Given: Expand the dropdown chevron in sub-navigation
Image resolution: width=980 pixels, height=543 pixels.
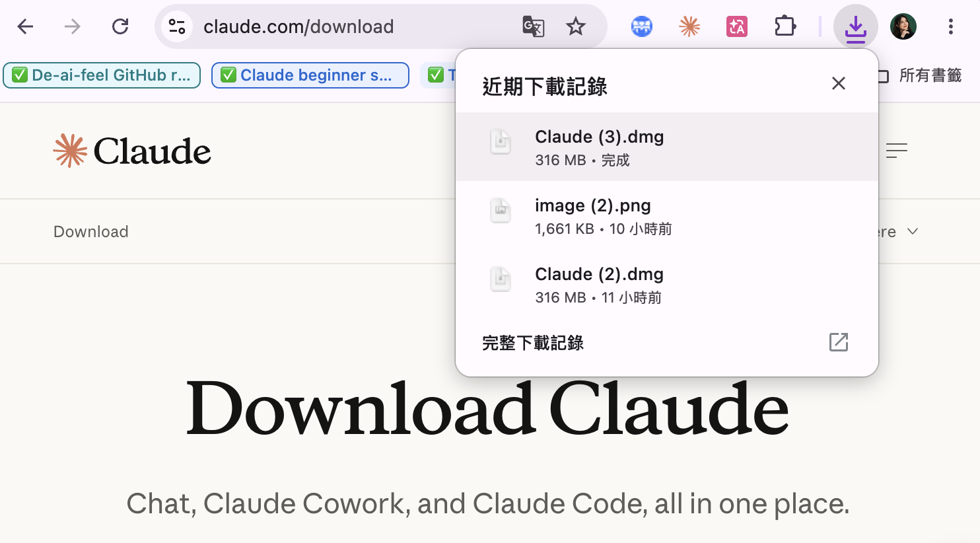Looking at the screenshot, I should coord(913,231).
